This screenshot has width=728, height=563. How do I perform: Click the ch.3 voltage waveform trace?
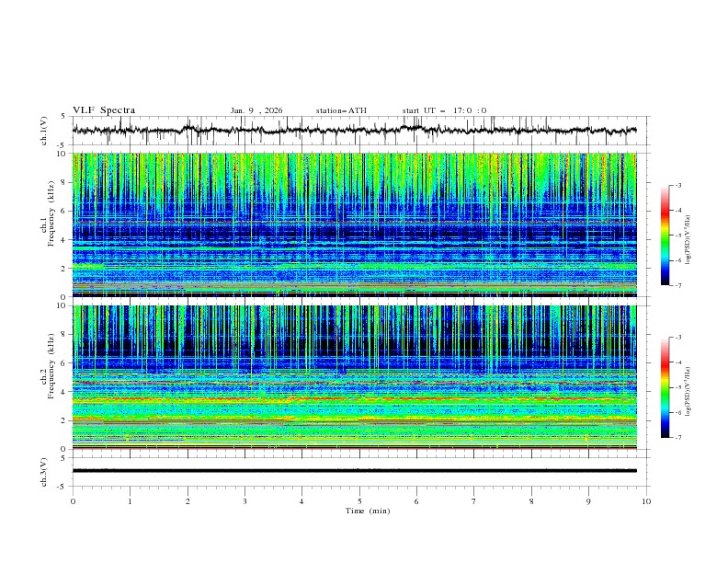coord(354,471)
